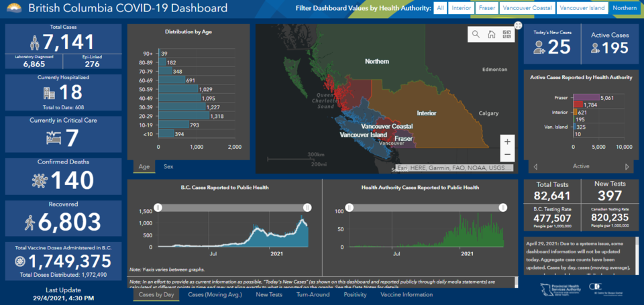This screenshot has width=644, height=305.
Task: Open the Positivity tab
Action: coord(355,295)
